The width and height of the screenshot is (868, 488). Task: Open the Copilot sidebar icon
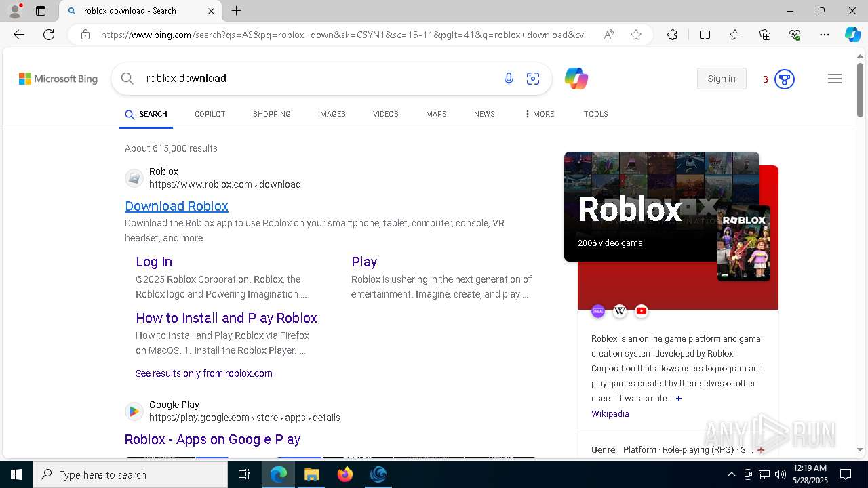(852, 35)
